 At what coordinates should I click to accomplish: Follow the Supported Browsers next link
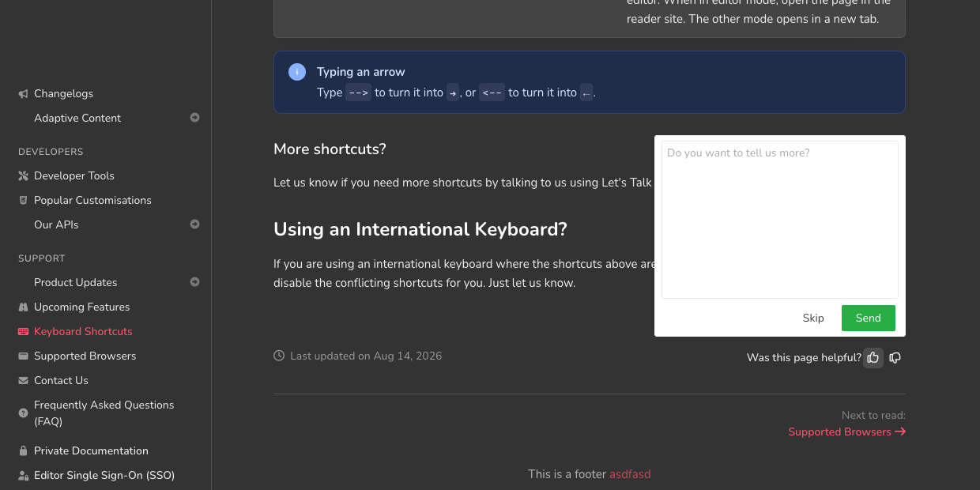[846, 432]
